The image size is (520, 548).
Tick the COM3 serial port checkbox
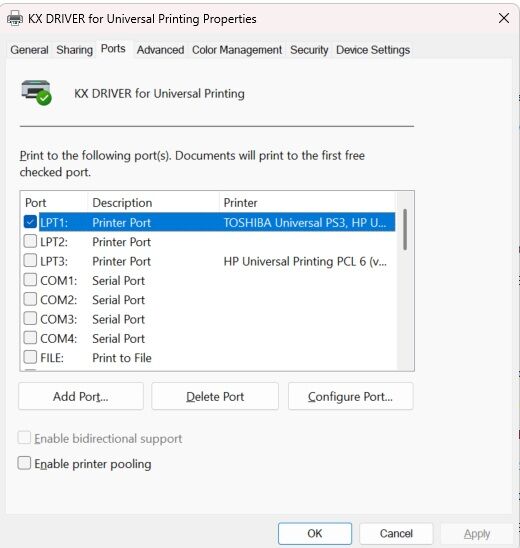pos(30,318)
